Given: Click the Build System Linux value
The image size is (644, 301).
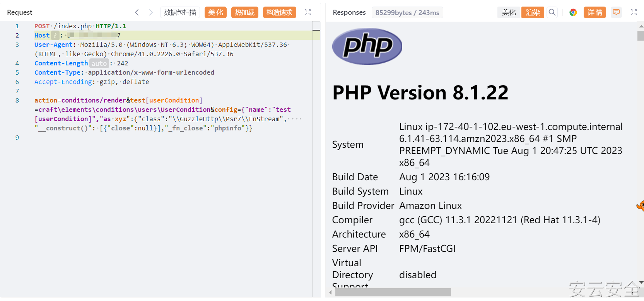Looking at the screenshot, I should pyautogui.click(x=411, y=192).
